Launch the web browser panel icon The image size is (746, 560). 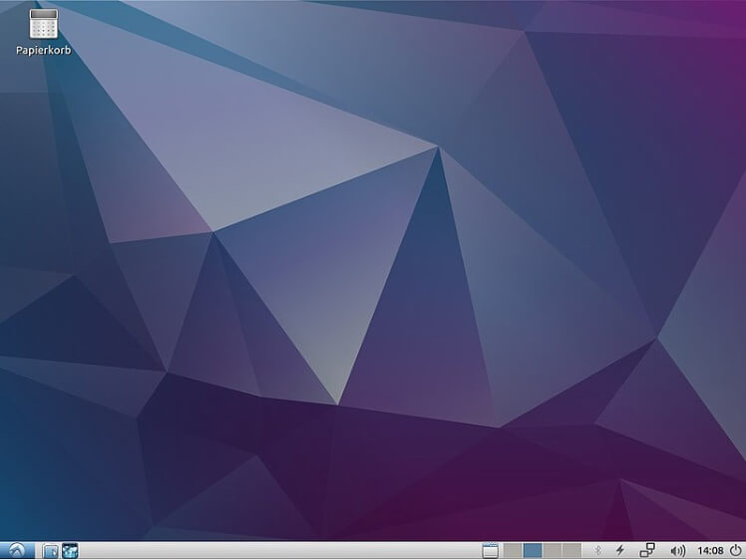[x=71, y=550]
